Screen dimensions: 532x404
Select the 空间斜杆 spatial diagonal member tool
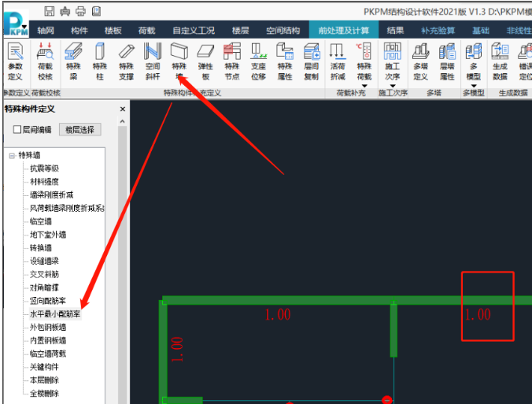coord(153,61)
